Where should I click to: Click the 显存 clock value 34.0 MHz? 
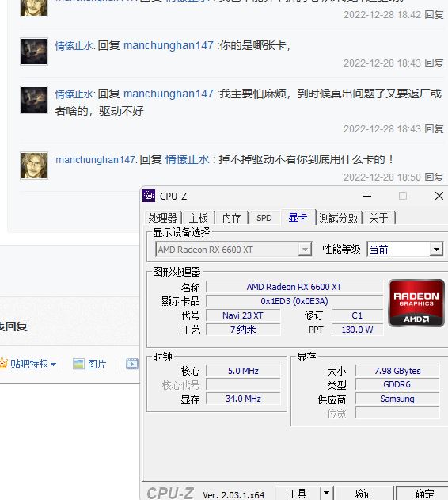243,399
